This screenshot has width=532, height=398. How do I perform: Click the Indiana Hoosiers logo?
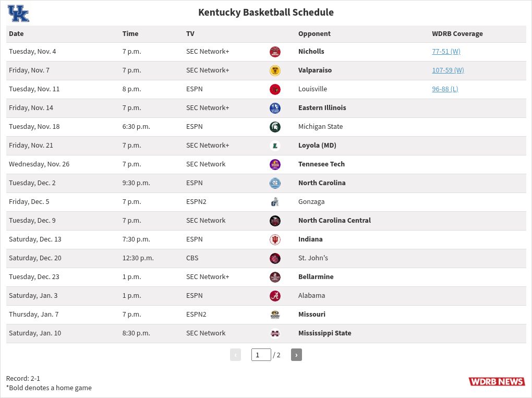275,239
